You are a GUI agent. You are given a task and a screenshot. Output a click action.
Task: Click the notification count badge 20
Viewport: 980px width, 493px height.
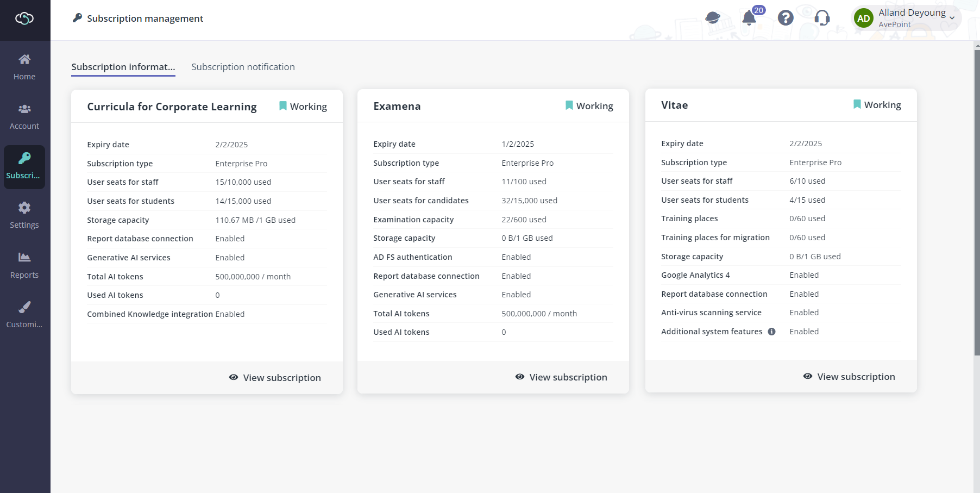(x=759, y=10)
